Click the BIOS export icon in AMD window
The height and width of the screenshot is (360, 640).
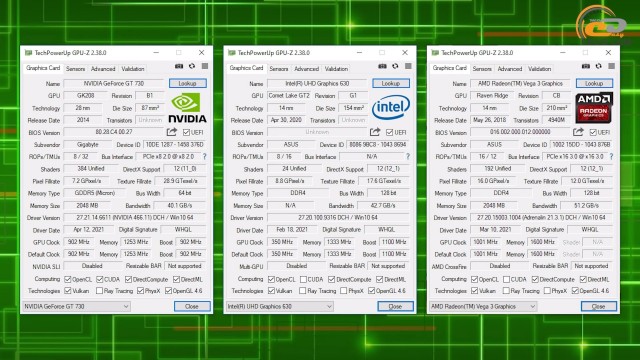(578, 132)
